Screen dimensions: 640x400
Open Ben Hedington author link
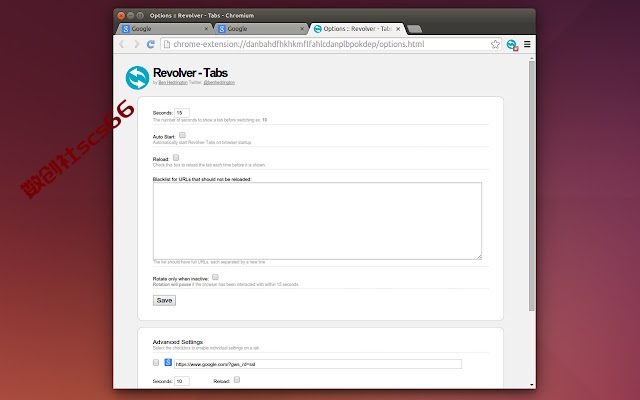click(x=173, y=82)
